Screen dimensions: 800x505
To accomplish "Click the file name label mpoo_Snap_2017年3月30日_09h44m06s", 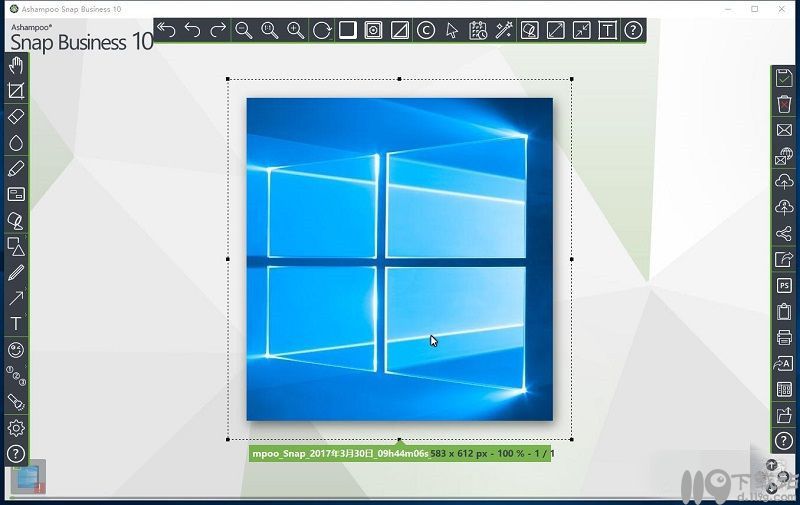I will [341, 453].
